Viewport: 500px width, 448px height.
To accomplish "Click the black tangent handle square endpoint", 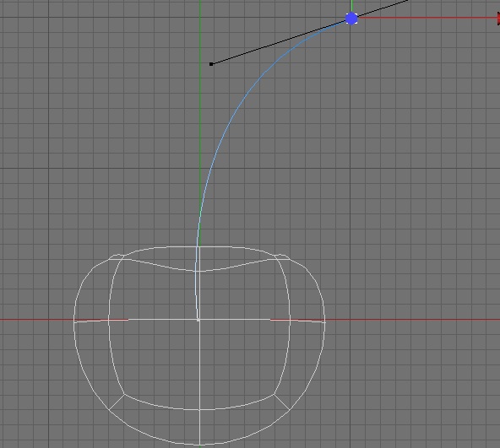I will tap(211, 64).
